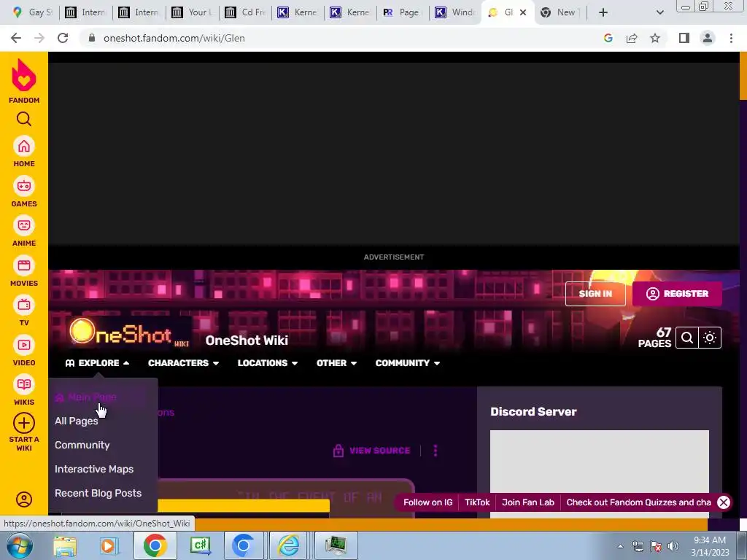Show hidden tray icons arrow
This screenshot has width=747, height=560.
[x=620, y=546]
